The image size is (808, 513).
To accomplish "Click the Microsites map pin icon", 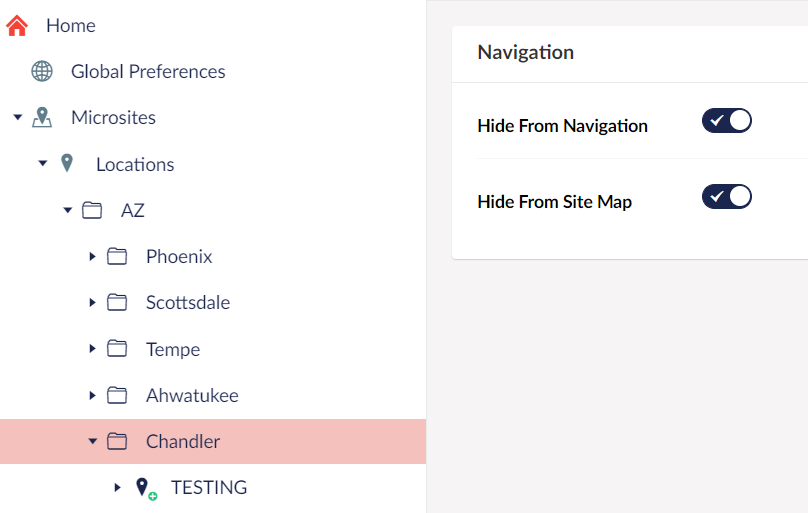I will coord(42,117).
